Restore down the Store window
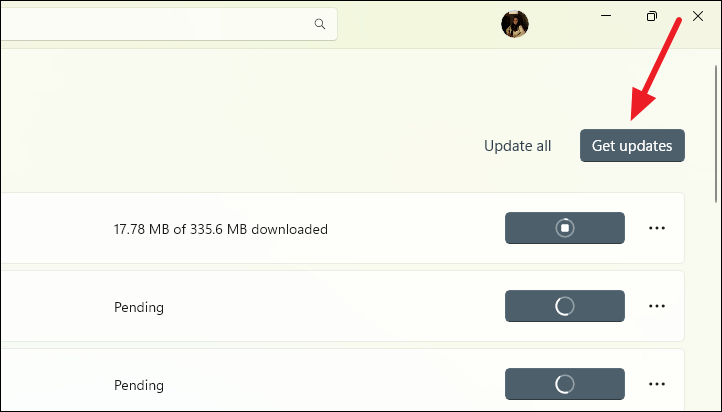 652,17
